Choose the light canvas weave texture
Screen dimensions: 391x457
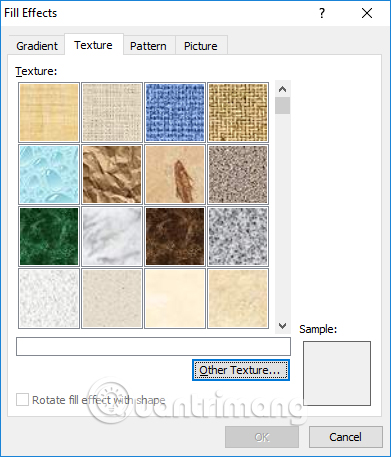(112, 112)
